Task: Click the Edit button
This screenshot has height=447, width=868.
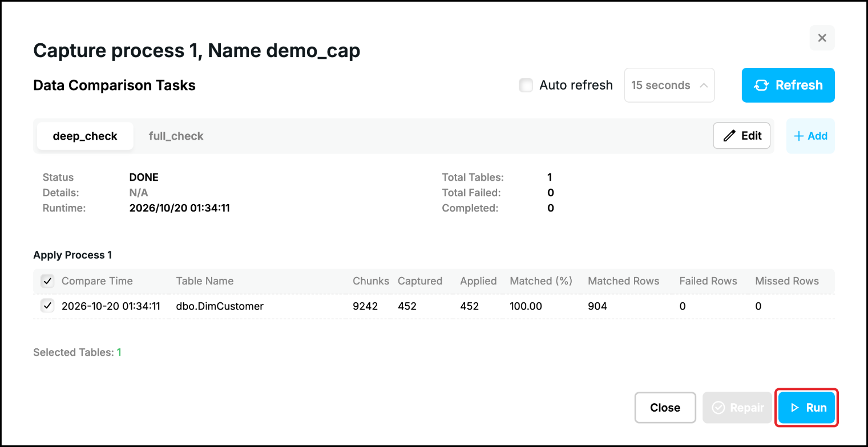Action: pos(742,136)
